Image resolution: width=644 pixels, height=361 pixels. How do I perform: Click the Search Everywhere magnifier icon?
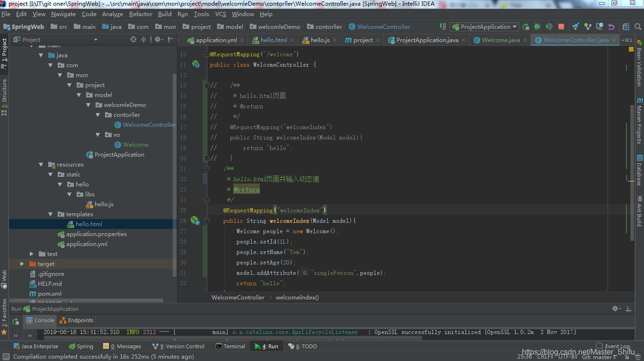(637, 27)
